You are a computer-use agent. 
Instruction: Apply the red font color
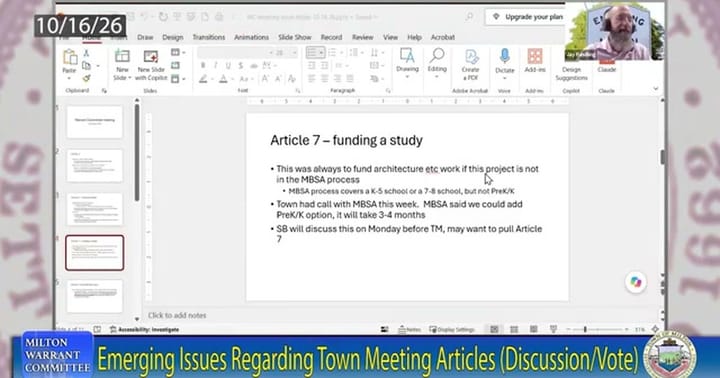tap(223, 79)
